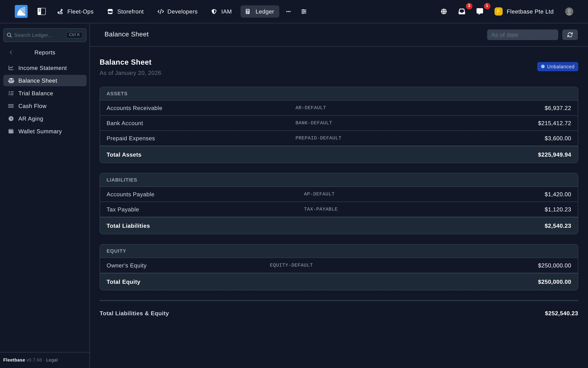
Task: Click the EQUITY-DEFAULT account code
Action: pyautogui.click(x=291, y=265)
